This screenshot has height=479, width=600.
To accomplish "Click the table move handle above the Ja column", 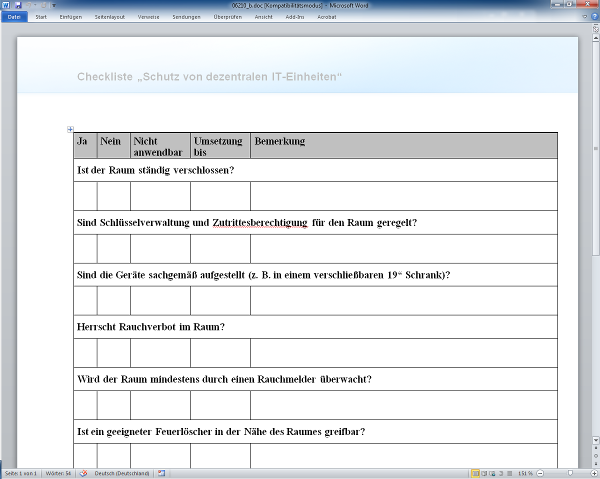I will click(70, 129).
